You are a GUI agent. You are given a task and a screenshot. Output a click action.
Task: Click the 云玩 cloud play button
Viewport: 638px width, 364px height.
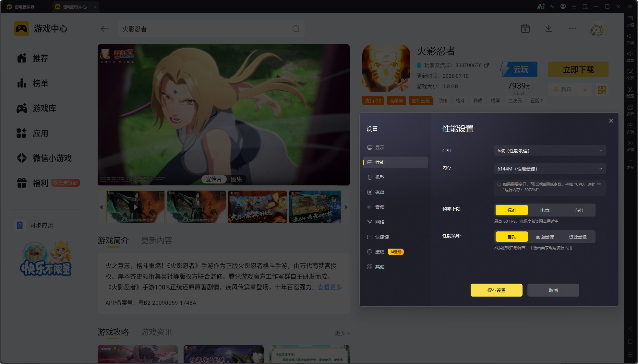coord(519,69)
